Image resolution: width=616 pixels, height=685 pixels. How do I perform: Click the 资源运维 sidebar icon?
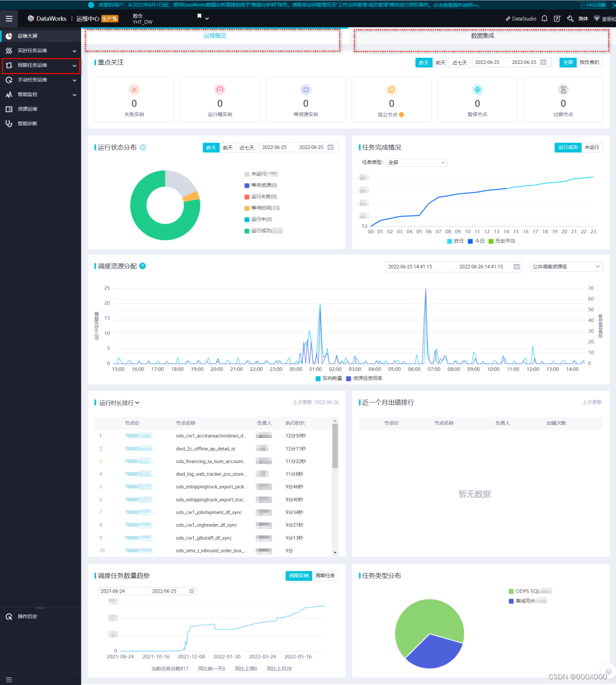click(x=9, y=109)
